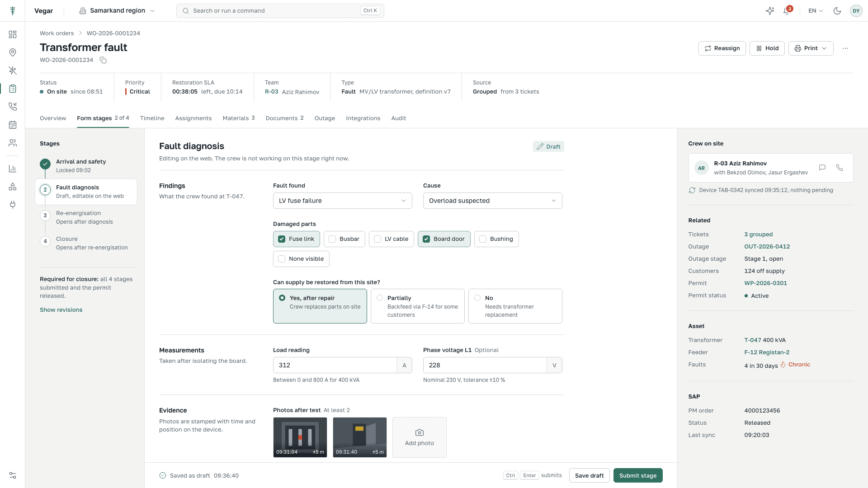Open the map pin icon in sidebar
This screenshot has width=868, height=488.
[13, 52]
